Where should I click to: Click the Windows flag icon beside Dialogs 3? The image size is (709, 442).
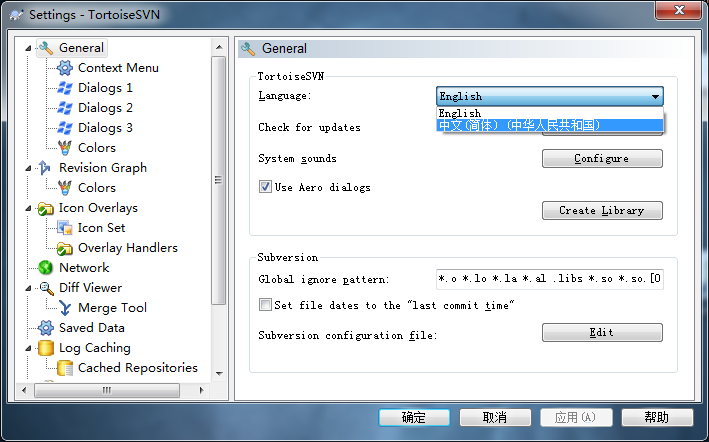[65, 127]
